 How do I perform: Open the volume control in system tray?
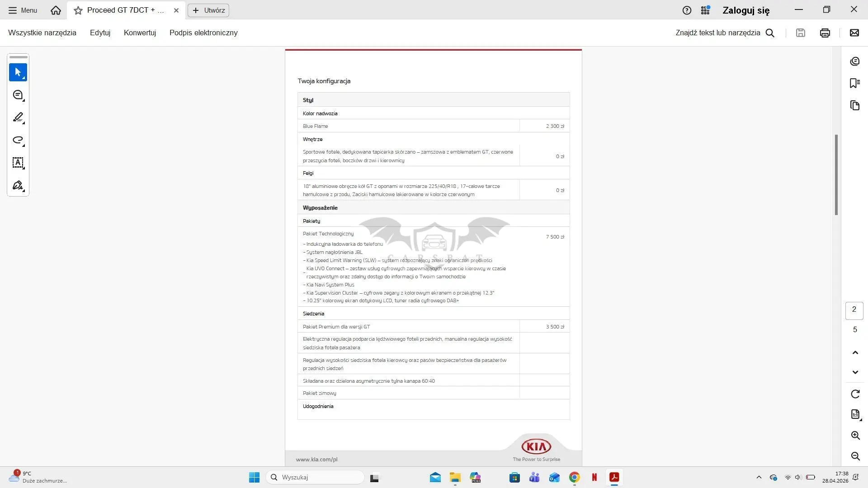coord(798,477)
